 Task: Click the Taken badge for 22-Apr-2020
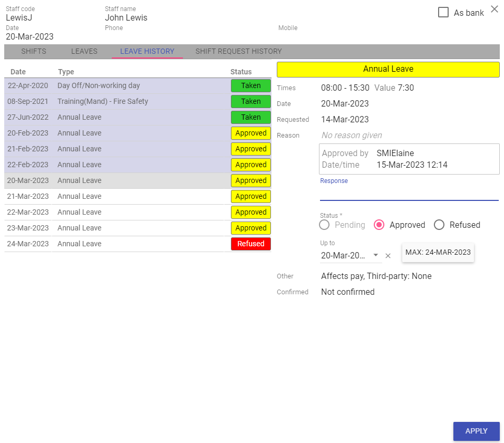(251, 86)
